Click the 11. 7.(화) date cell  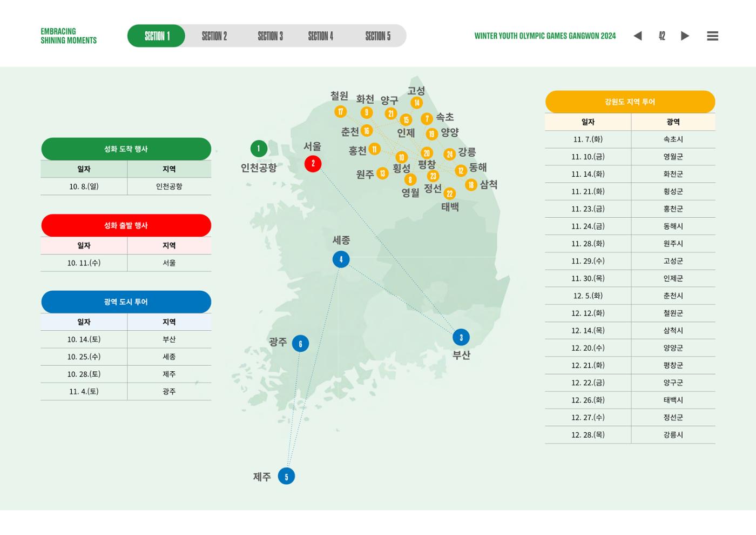[588, 139]
